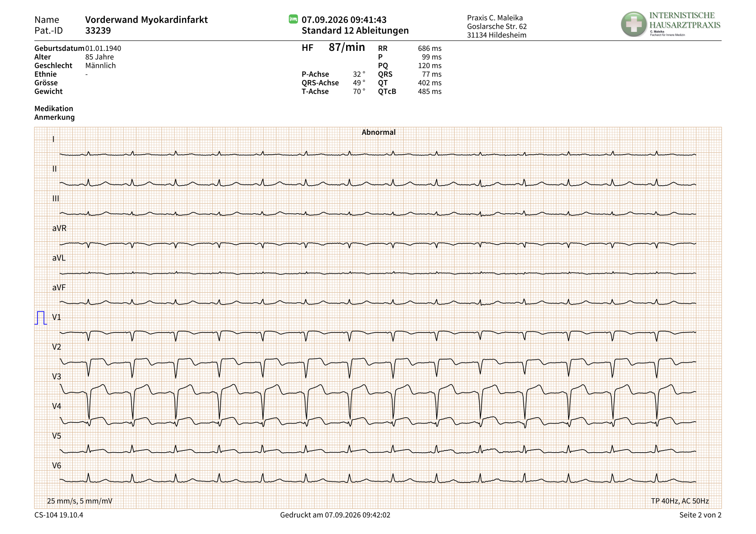Select the lead II label
This screenshot has width=756, height=534.
[x=54, y=169]
